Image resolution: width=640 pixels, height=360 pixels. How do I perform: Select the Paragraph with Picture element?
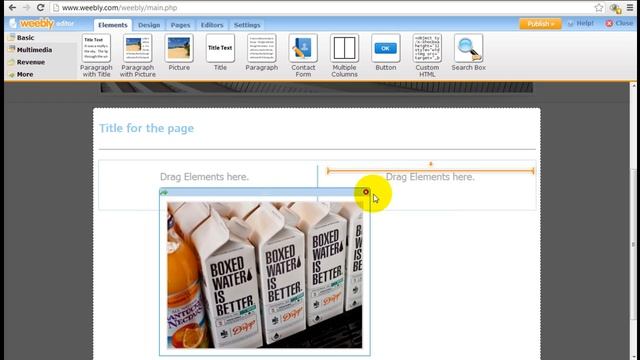coord(138,56)
